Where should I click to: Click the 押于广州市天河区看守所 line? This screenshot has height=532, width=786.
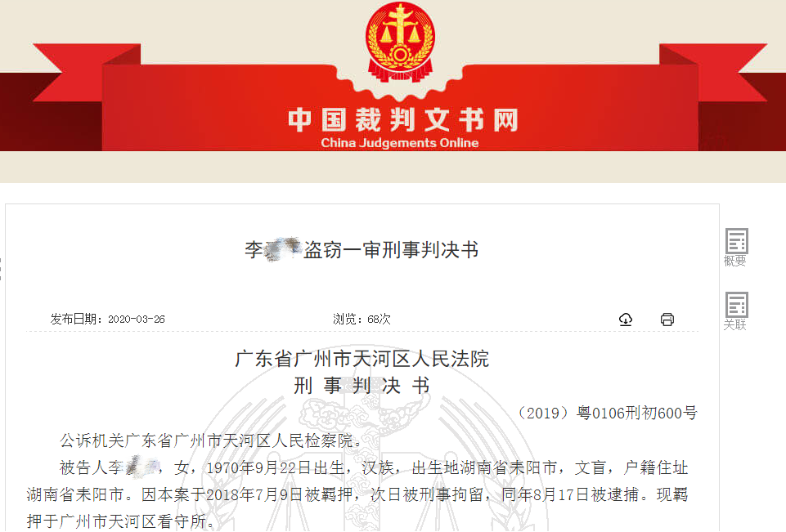[121, 522]
